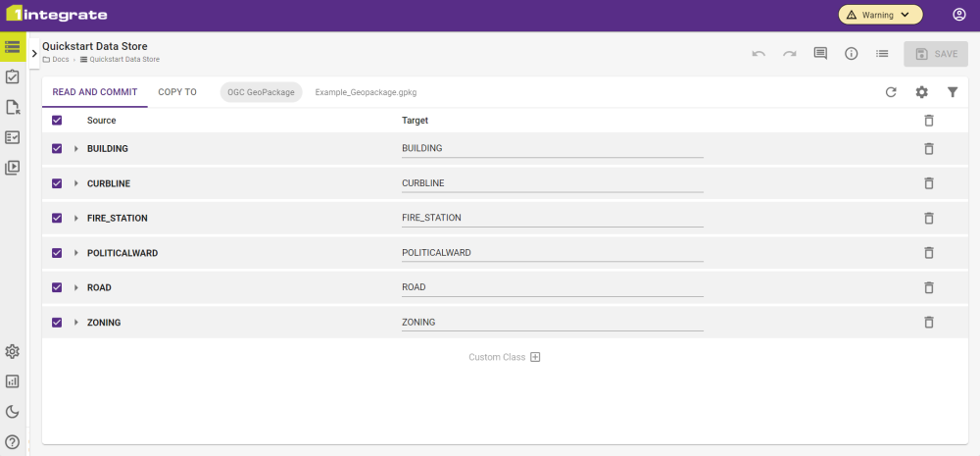Open data store configuration gear icon
The image size is (980, 456).
[x=922, y=92]
